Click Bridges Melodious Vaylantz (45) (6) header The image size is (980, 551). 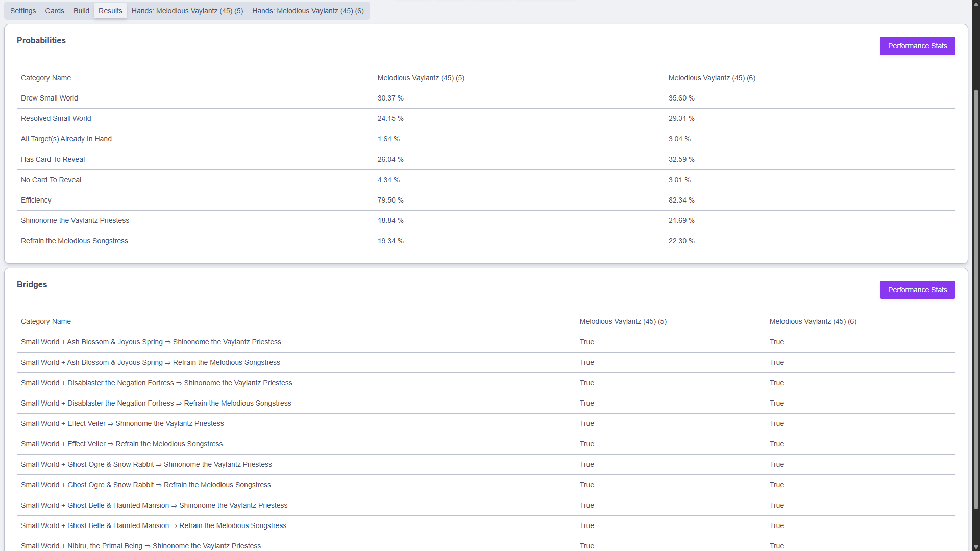[x=813, y=321]
